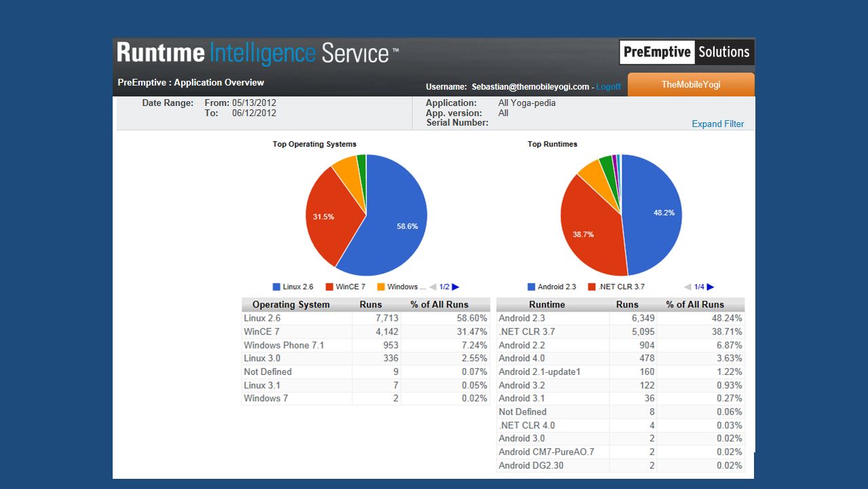
Task: Sort by % of All Runs in Runtime table
Action: coord(700,304)
